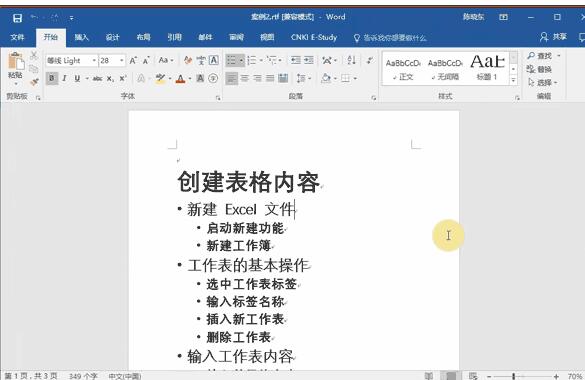Align text left

(232, 78)
